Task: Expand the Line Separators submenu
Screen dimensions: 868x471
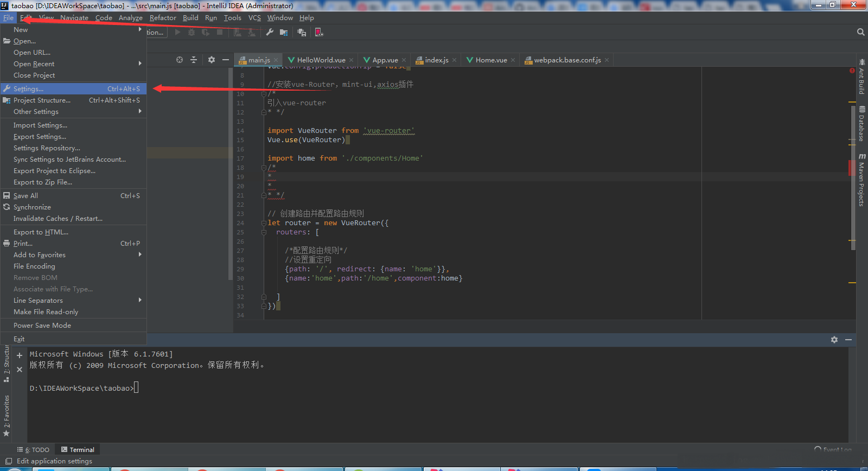Action: (x=38, y=301)
